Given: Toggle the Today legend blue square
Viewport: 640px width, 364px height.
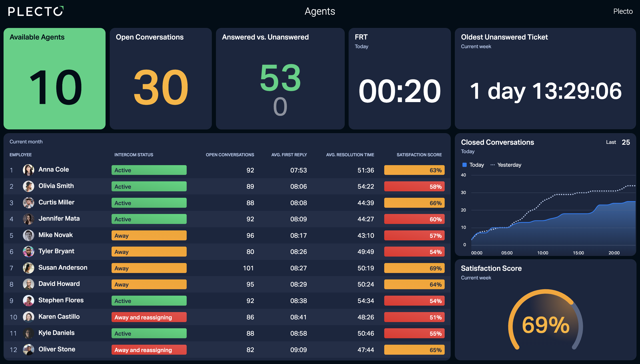Looking at the screenshot, I should coord(464,165).
